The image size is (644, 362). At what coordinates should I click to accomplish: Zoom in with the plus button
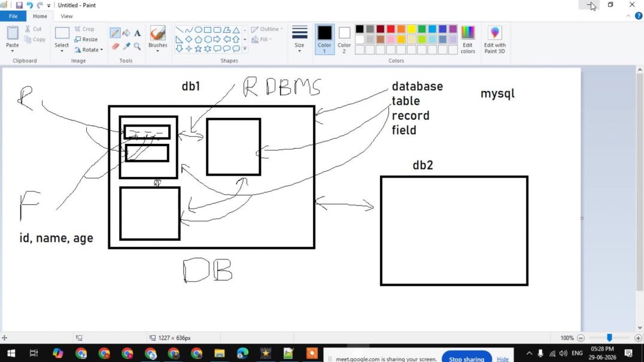[x=638, y=338]
